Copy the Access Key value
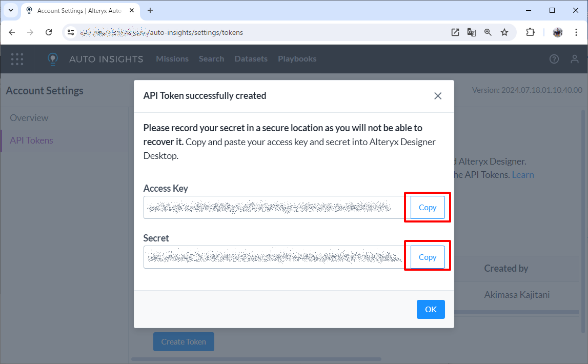The width and height of the screenshot is (588, 364). (427, 208)
